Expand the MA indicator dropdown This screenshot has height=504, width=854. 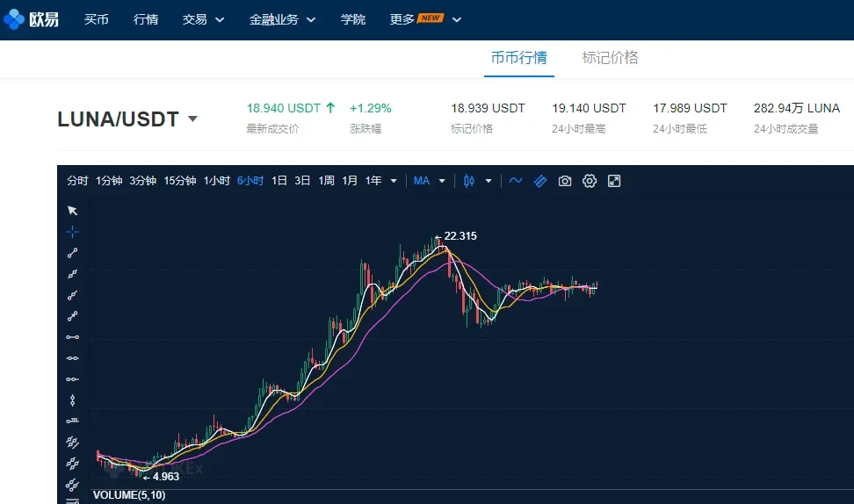coord(442,181)
